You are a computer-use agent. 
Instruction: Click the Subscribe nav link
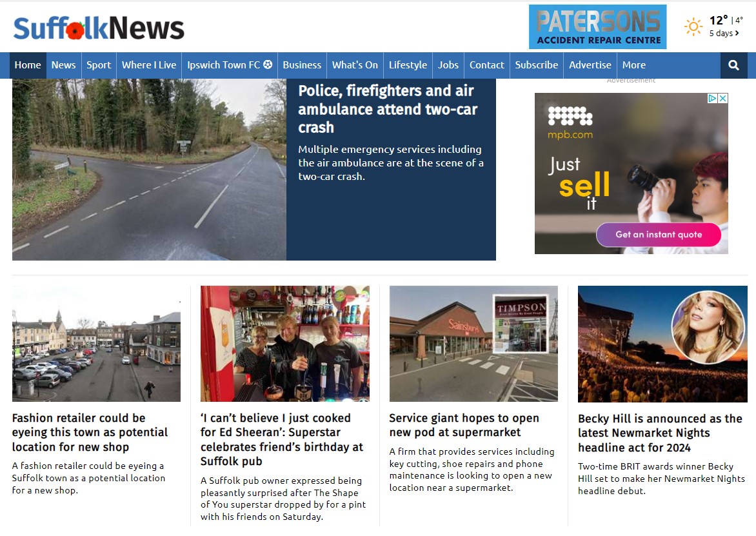(x=536, y=65)
